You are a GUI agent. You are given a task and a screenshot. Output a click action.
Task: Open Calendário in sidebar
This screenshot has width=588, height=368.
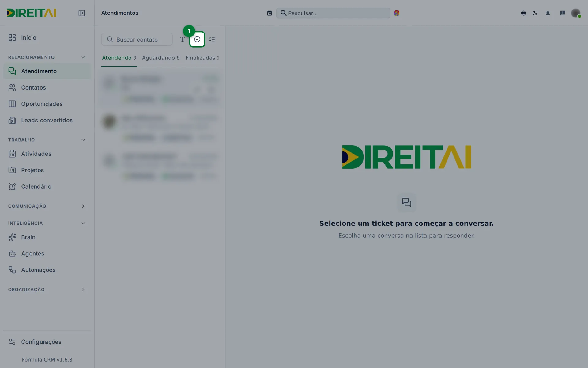(47, 186)
